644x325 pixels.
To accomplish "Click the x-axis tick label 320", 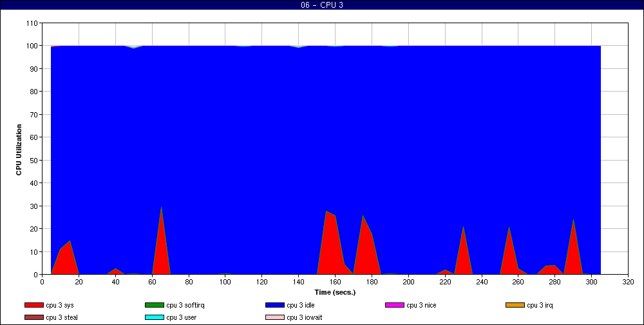I will click(x=628, y=282).
